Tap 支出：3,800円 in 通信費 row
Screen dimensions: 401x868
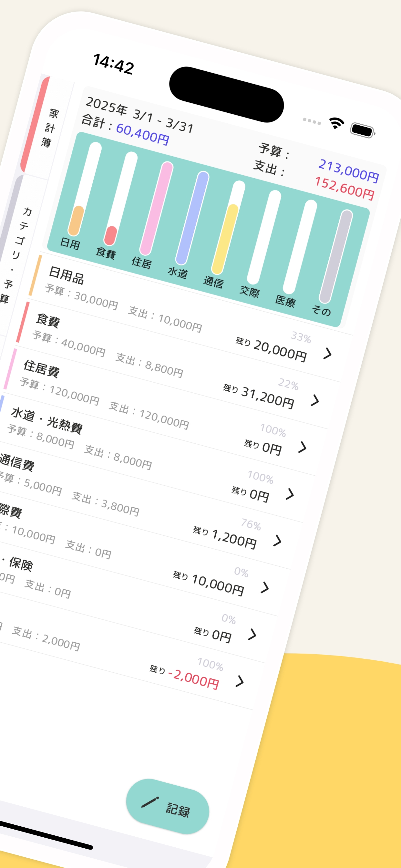click(x=106, y=504)
